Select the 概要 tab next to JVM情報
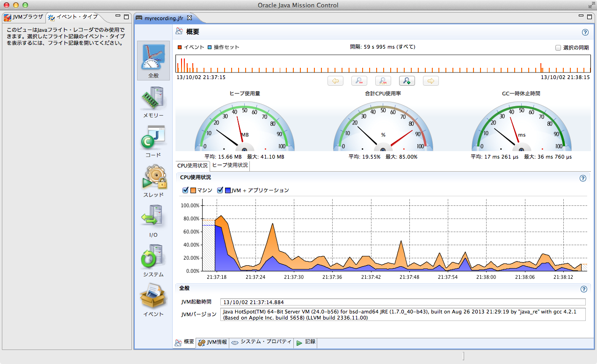The image size is (597, 364). pyautogui.click(x=184, y=342)
